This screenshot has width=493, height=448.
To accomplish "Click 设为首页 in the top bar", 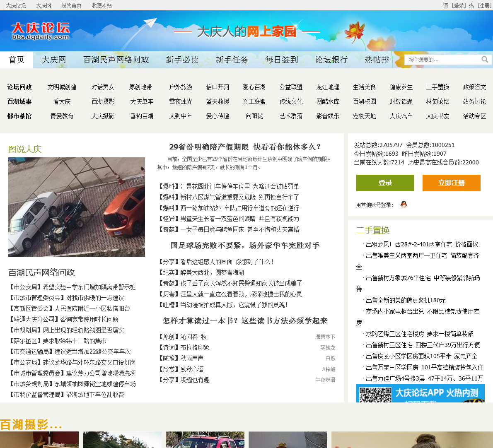I will (x=71, y=5).
